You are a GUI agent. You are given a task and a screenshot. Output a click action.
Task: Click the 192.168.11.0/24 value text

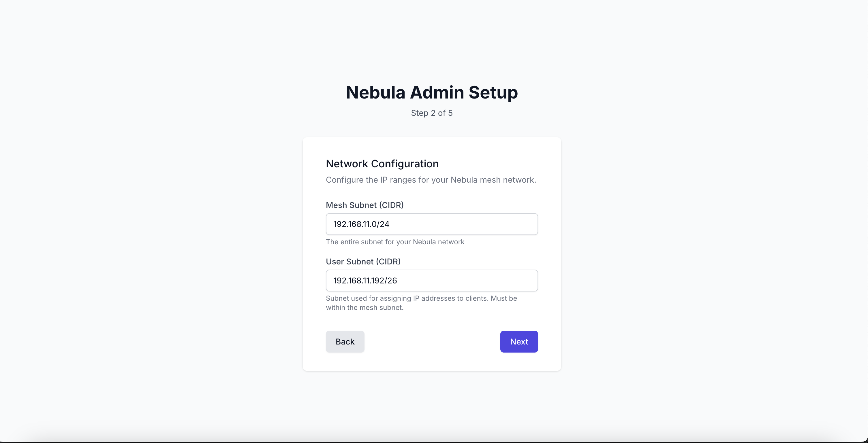(361, 224)
